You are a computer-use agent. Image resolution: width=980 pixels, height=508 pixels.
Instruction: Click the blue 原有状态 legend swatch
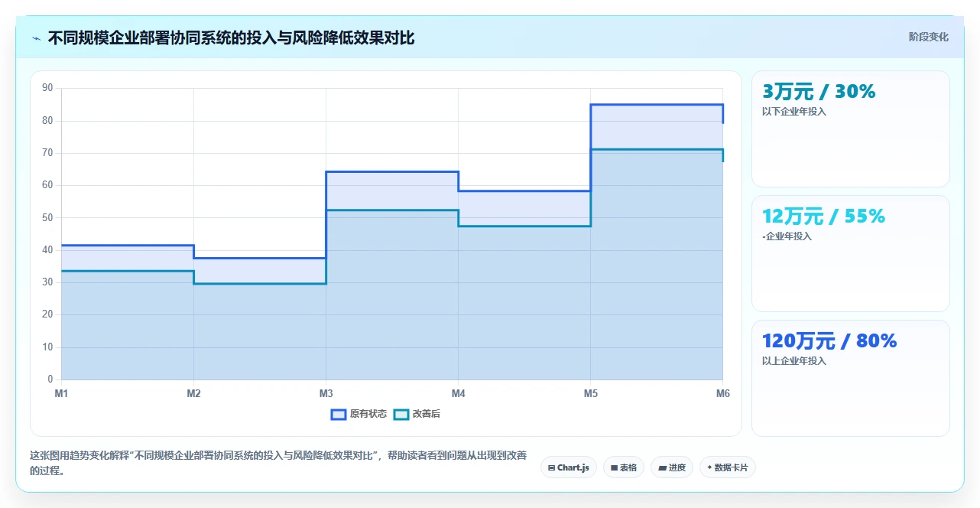click(339, 415)
